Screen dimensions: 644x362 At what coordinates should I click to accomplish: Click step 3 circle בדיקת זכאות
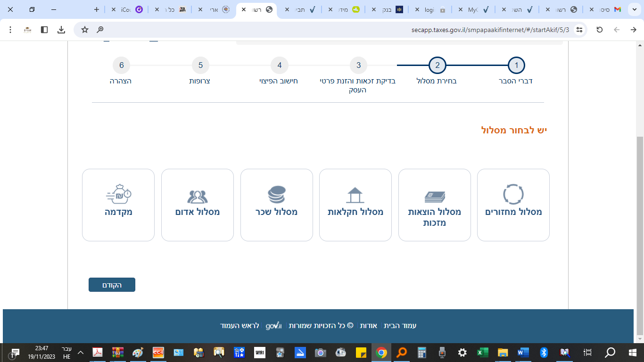[x=359, y=65]
